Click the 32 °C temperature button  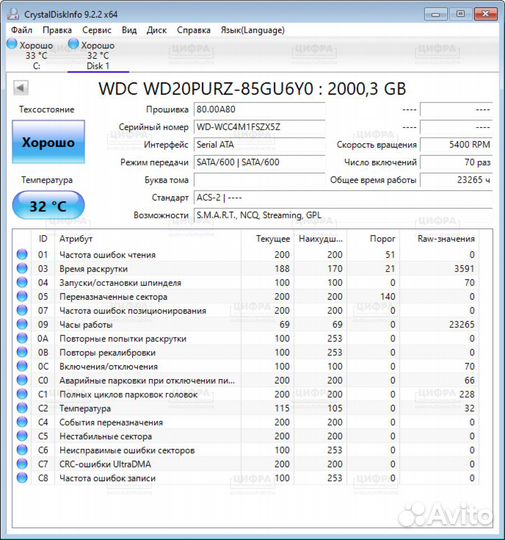click(48, 206)
